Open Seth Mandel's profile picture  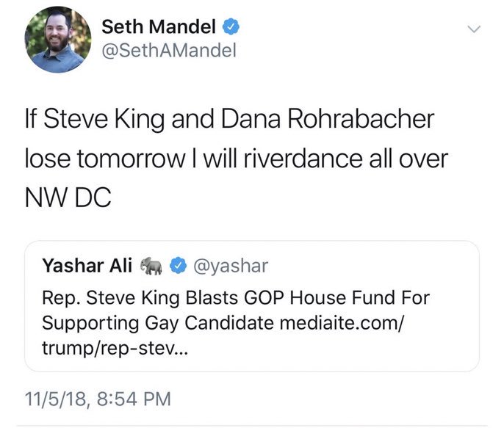pos(58,40)
